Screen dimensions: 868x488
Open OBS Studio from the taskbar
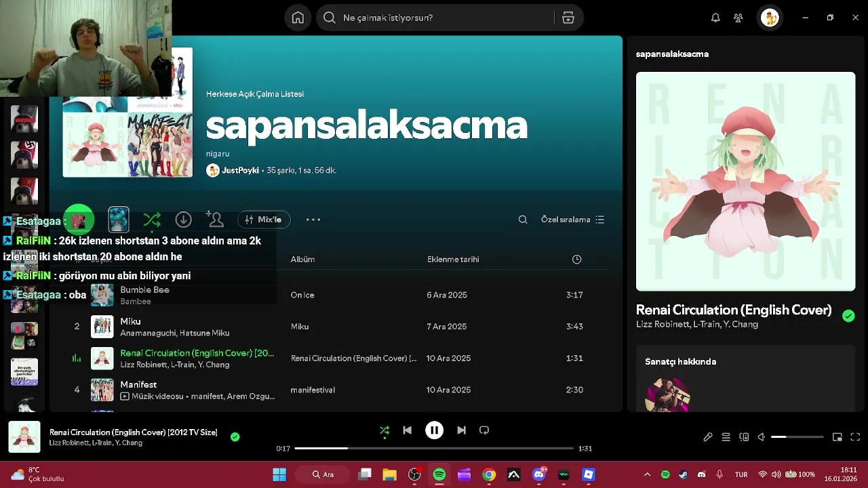pyautogui.click(x=415, y=474)
